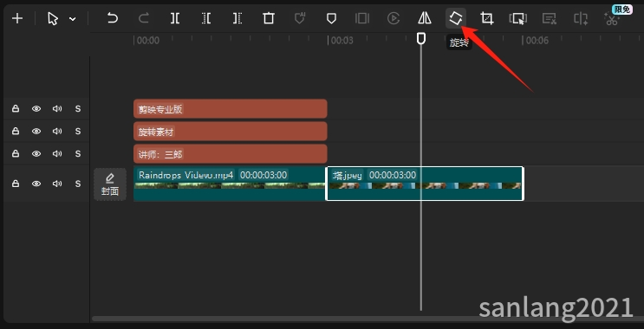
Task: Undo the last action
Action: click(112, 18)
